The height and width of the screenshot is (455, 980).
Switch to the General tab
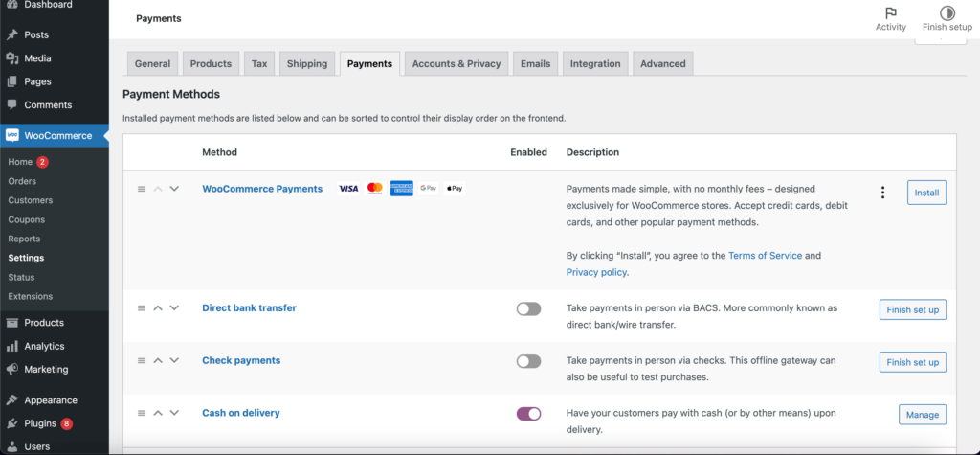tap(152, 64)
